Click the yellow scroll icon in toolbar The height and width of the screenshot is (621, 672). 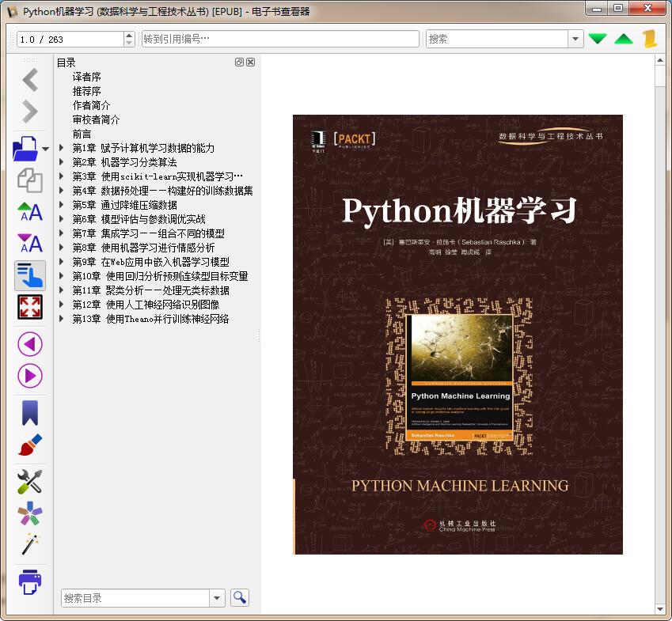[x=650, y=39]
